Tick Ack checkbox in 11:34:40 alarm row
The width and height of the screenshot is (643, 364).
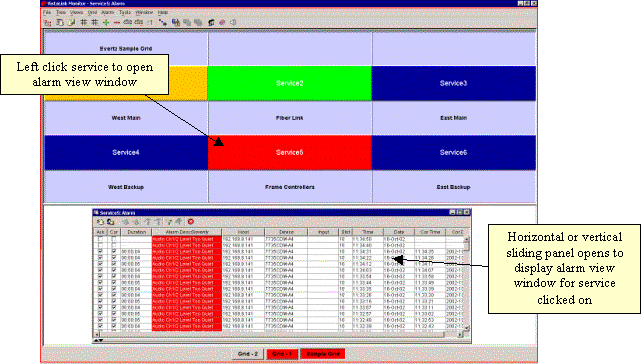point(100,245)
